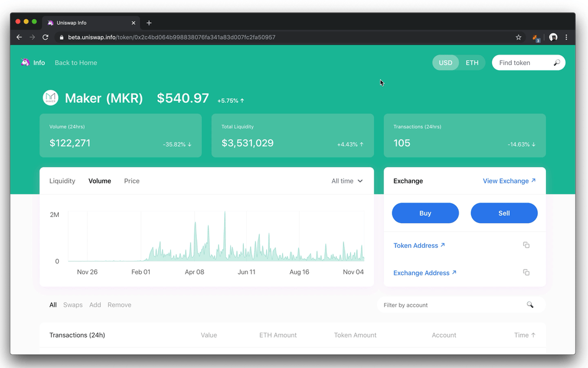Open the Exchange Address link
The width and height of the screenshot is (588, 368).
coord(425,273)
